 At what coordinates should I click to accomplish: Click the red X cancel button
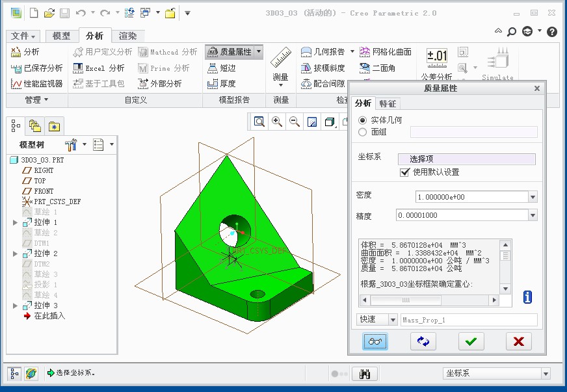(518, 341)
